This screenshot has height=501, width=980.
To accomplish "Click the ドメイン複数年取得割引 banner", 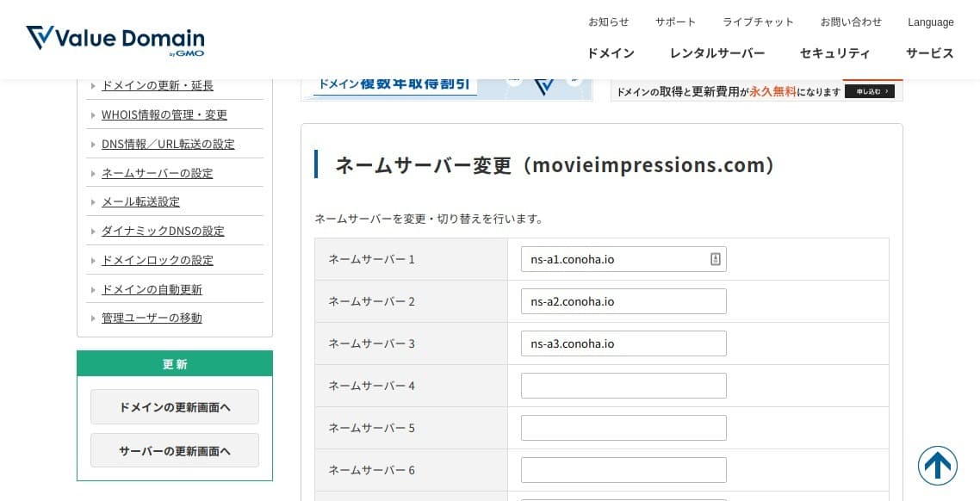I will point(446,90).
